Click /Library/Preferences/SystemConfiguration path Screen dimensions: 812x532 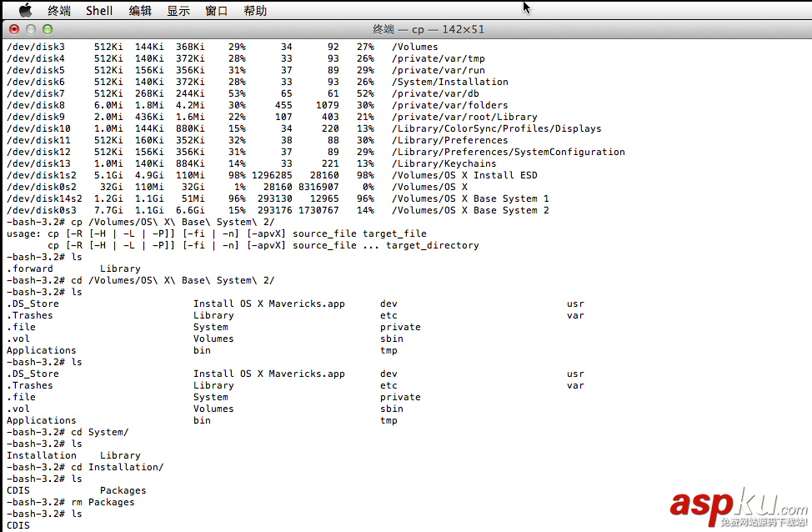[508, 152]
